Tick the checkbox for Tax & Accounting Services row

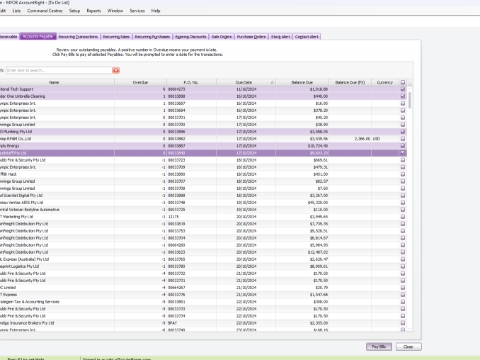pos(403,302)
